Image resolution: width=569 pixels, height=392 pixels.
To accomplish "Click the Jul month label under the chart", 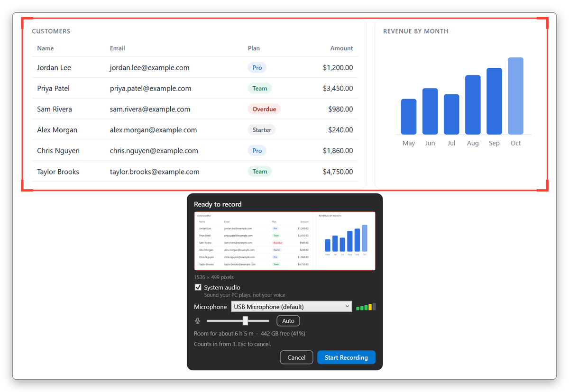I will point(451,143).
